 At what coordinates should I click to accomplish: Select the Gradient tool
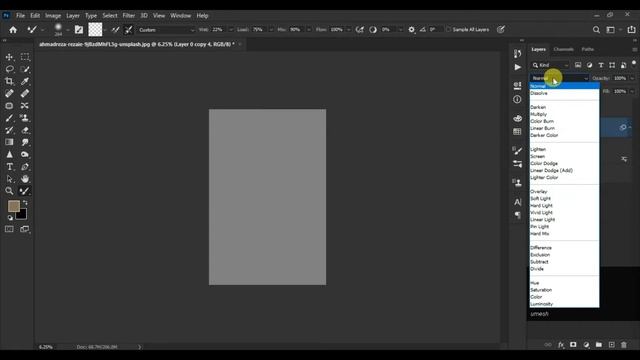coord(9,142)
